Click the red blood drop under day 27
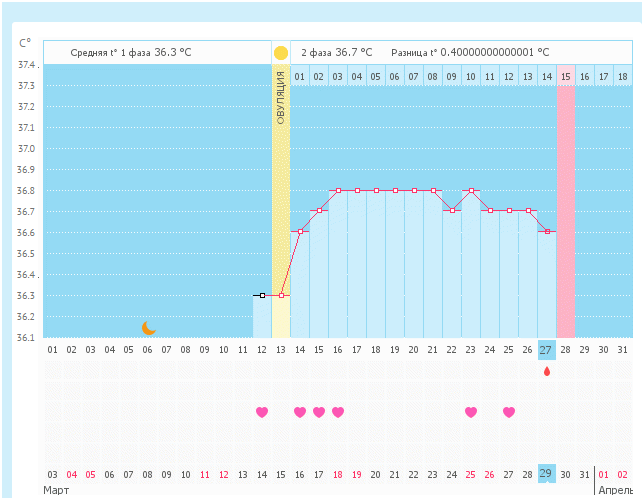Image resolution: width=642 pixels, height=498 pixels. (x=546, y=371)
